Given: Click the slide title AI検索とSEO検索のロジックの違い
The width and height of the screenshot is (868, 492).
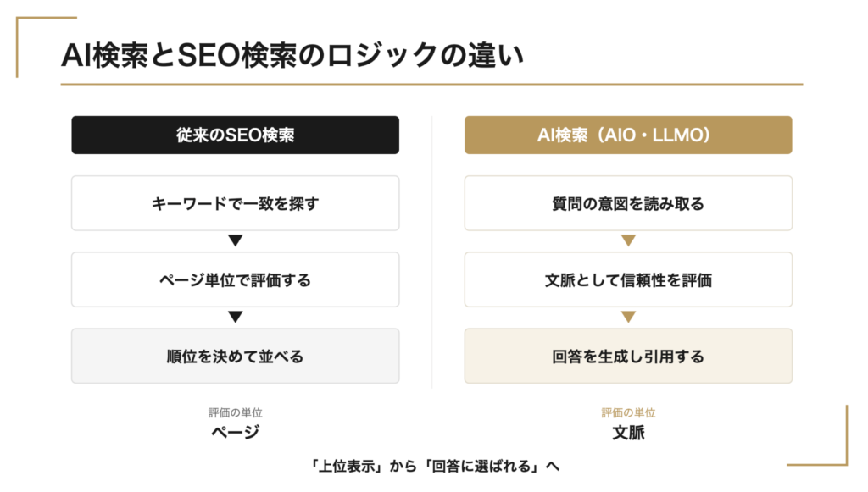Looking at the screenshot, I should tap(292, 55).
